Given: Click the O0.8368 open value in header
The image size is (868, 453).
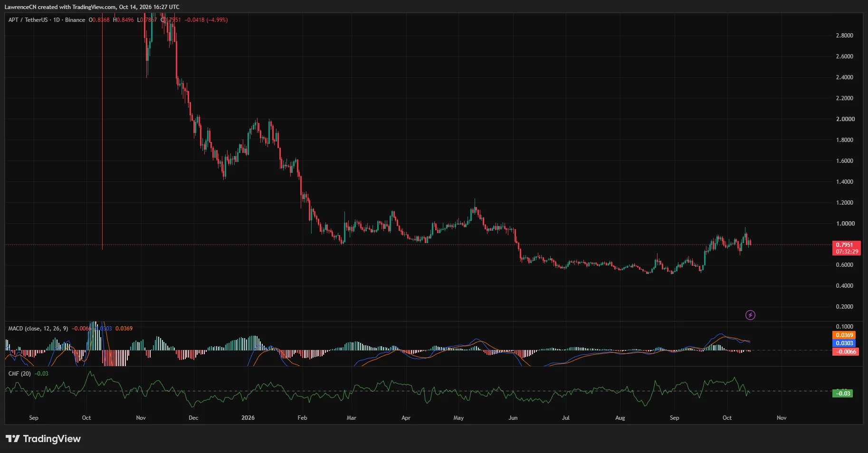Looking at the screenshot, I should click(x=99, y=20).
